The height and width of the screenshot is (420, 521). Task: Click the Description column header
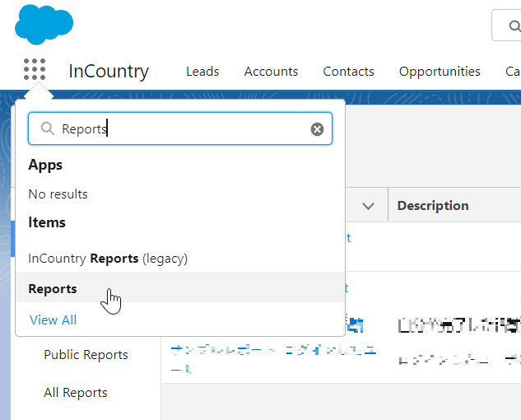point(433,206)
